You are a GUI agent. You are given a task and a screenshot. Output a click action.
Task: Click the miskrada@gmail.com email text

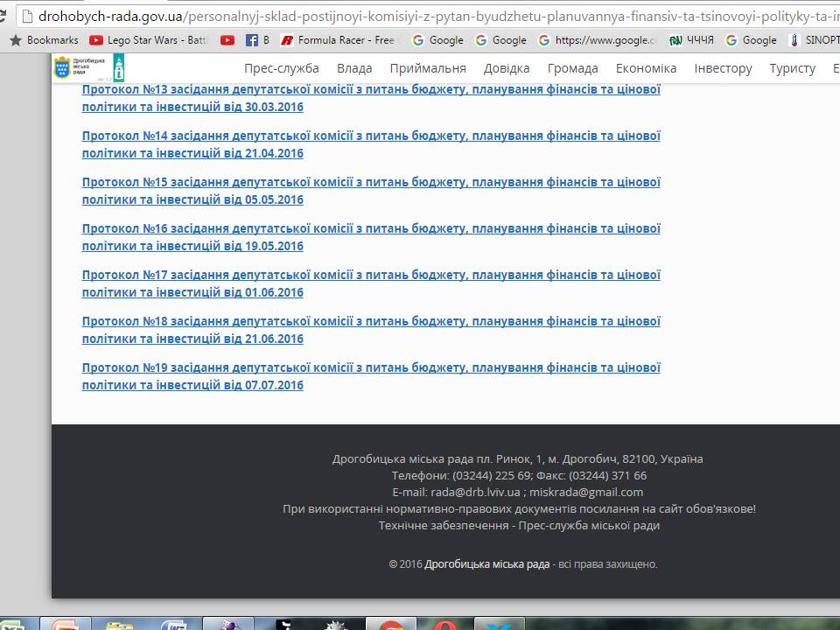point(586,493)
